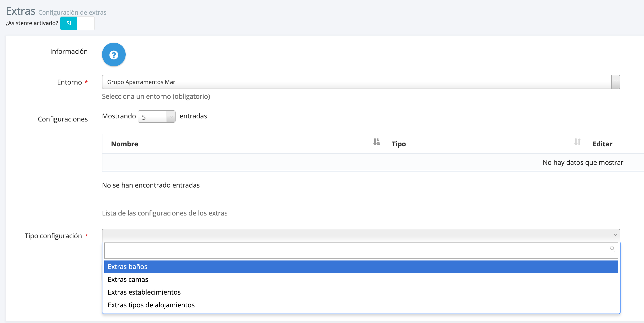
Task: Click the Nombre column sort icon
Action: tap(376, 142)
